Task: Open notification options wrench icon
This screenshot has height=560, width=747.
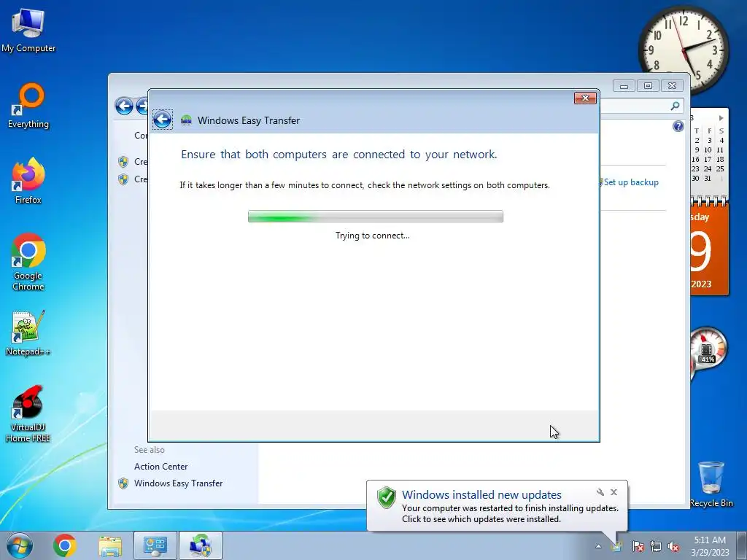Action: tap(600, 492)
